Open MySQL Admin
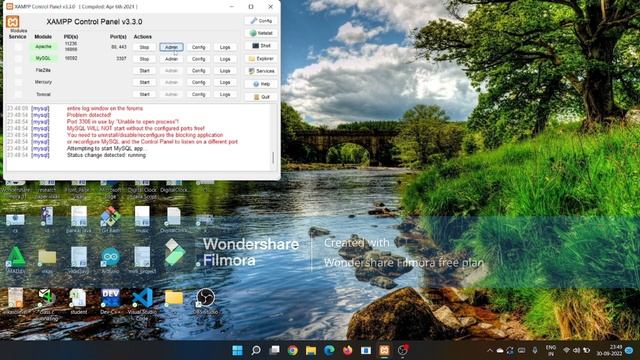This screenshot has height=360, width=640. 171,59
